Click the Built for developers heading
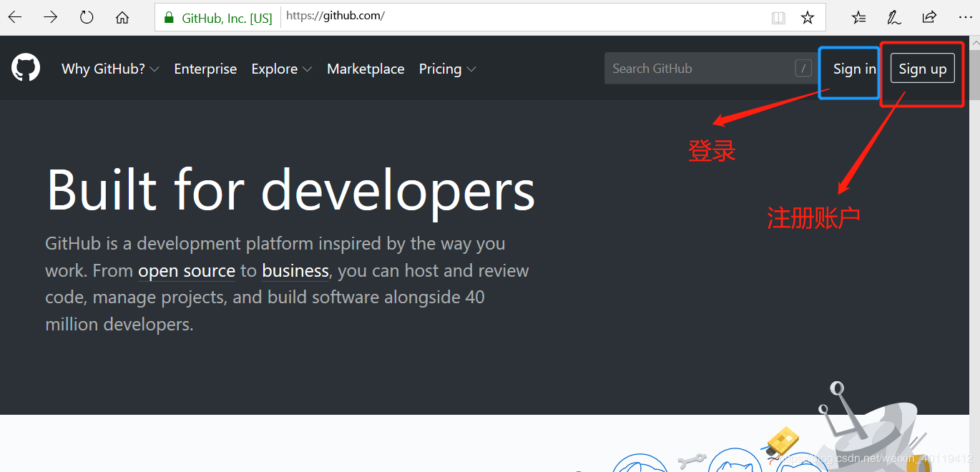980x472 pixels. pyautogui.click(x=291, y=190)
